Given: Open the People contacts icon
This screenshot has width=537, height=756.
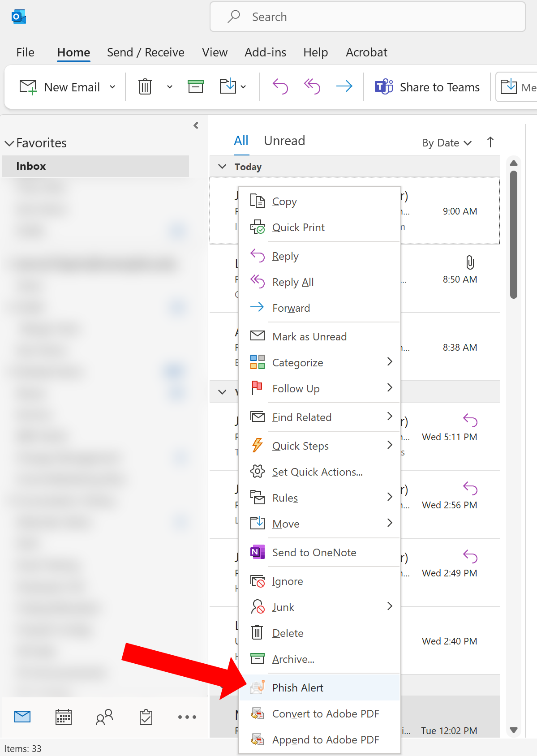Looking at the screenshot, I should point(104,717).
